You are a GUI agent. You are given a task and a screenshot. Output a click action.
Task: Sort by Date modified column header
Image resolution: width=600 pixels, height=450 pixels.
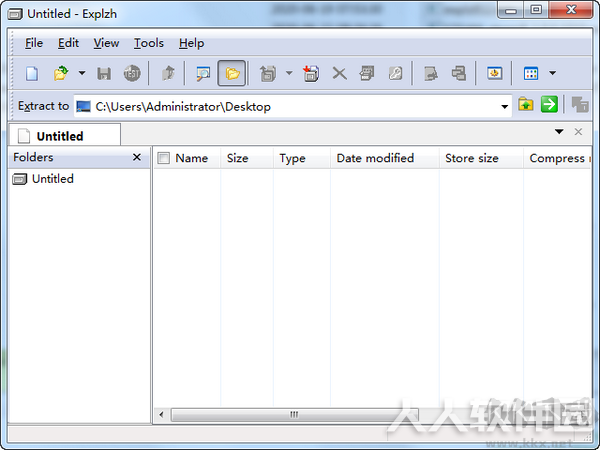coord(385,158)
